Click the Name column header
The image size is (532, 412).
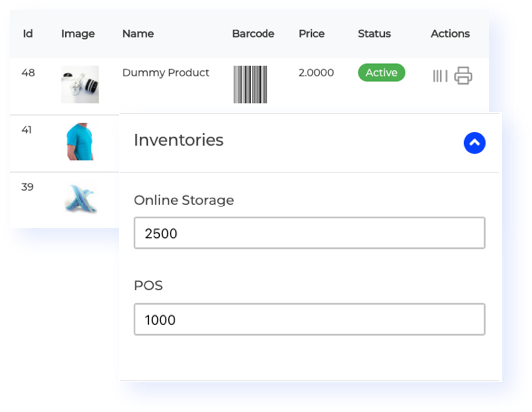(138, 34)
